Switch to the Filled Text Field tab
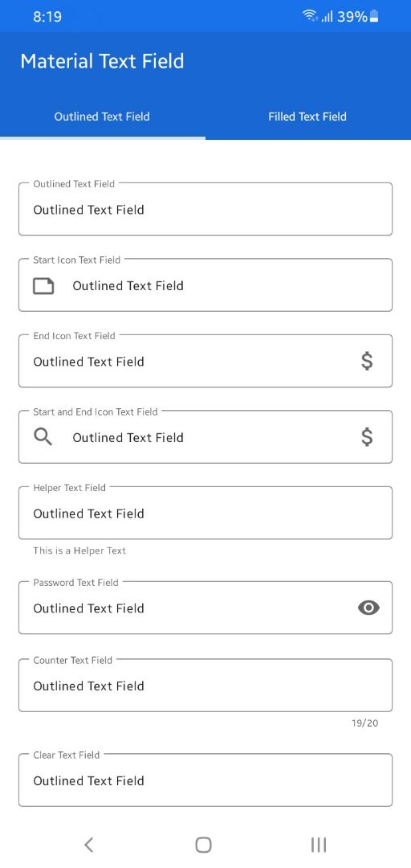 click(307, 117)
